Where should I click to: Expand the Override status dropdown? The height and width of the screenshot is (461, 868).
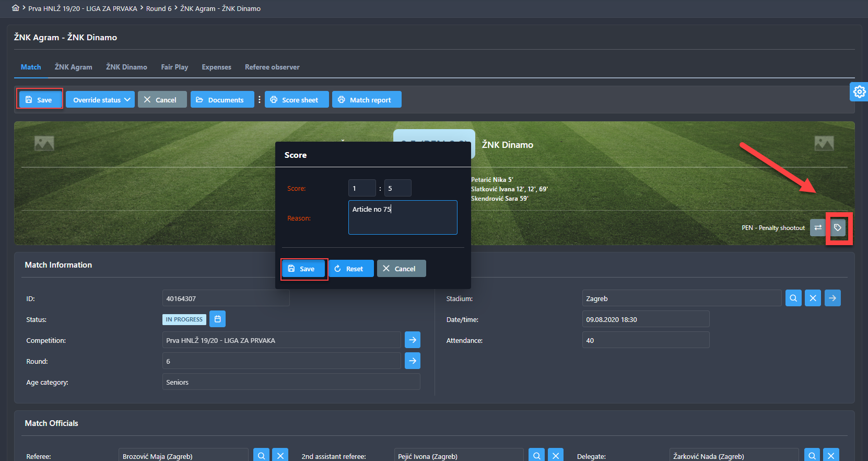100,99
